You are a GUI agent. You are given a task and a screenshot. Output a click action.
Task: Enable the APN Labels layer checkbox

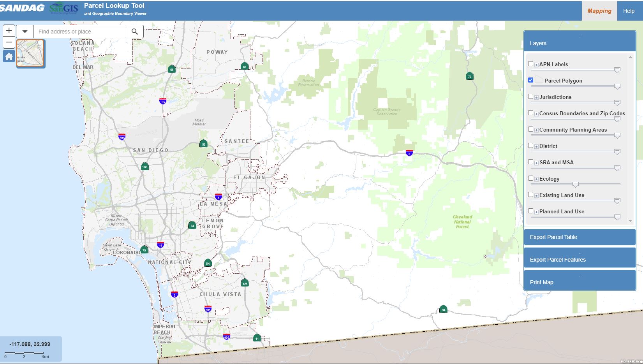pyautogui.click(x=530, y=64)
